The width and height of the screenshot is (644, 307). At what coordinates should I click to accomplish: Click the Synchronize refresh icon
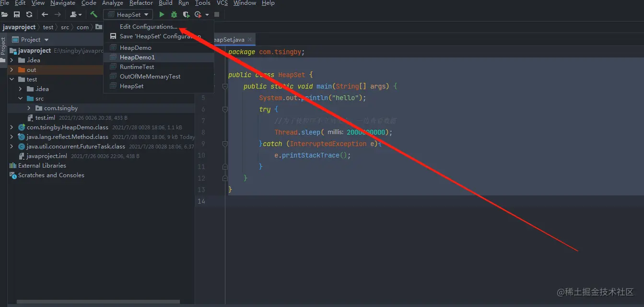click(29, 15)
